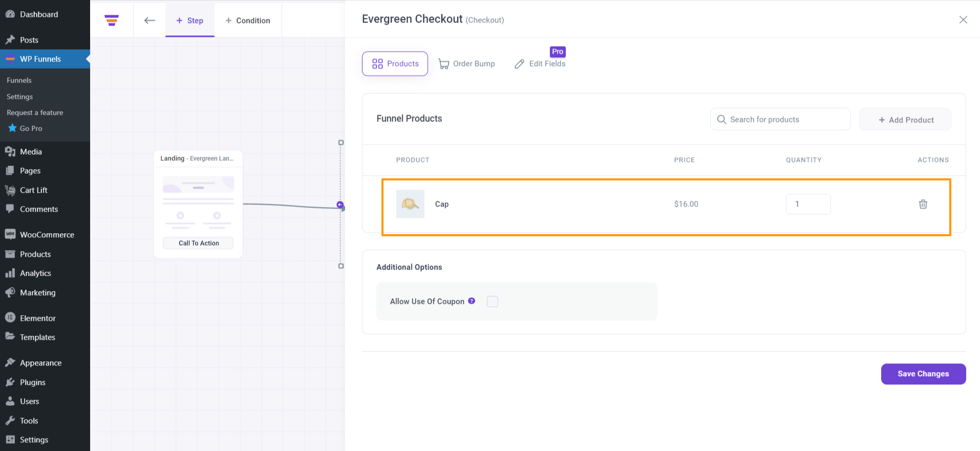Open the Edit Fields Pro tab
This screenshot has width=980, height=451.
pyautogui.click(x=540, y=64)
